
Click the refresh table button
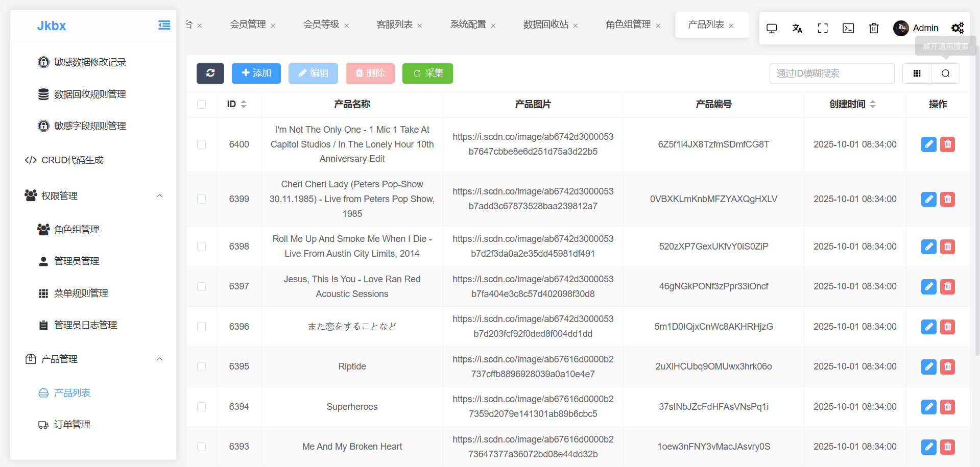pos(210,73)
